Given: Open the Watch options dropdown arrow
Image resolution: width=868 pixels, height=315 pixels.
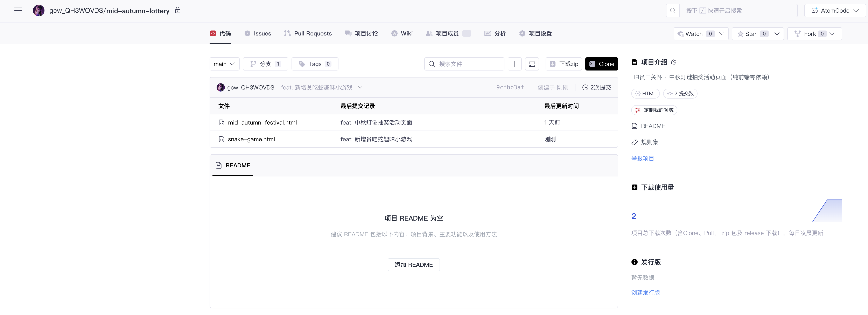Looking at the screenshot, I should [x=721, y=34].
